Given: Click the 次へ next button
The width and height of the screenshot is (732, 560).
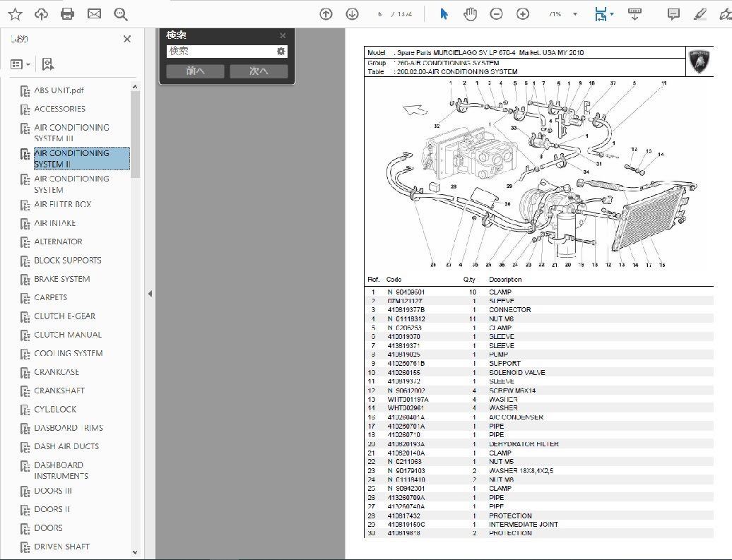Looking at the screenshot, I should [259, 71].
